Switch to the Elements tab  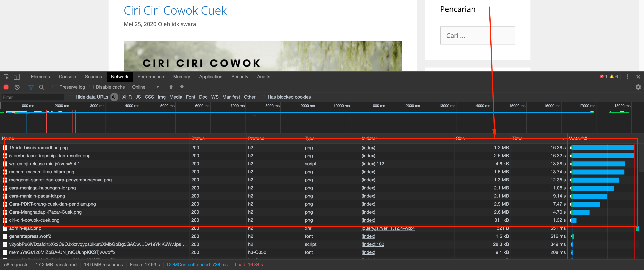click(x=40, y=77)
